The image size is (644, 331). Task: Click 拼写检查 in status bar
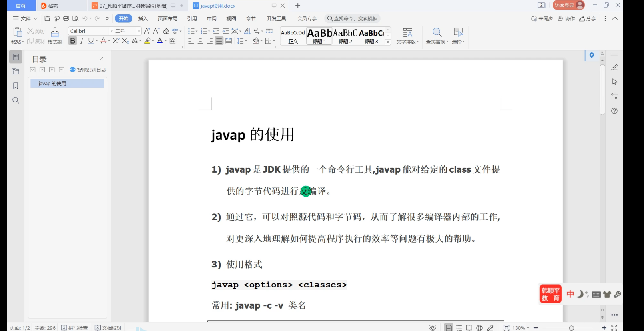74,327
